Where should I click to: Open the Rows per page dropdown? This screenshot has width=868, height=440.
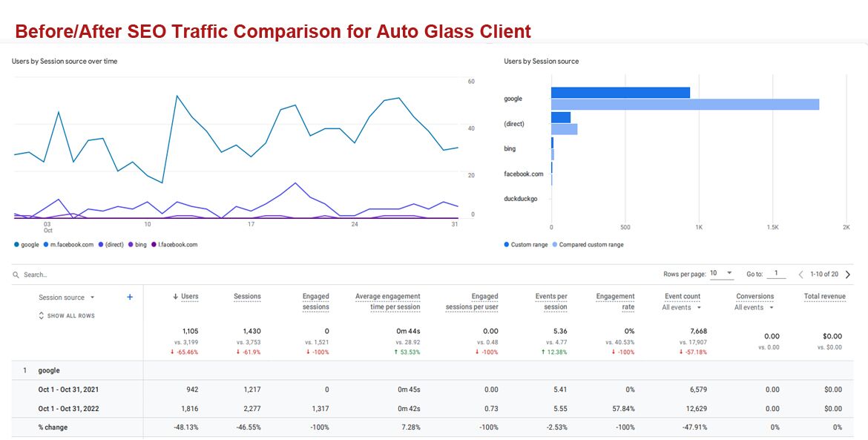(721, 273)
